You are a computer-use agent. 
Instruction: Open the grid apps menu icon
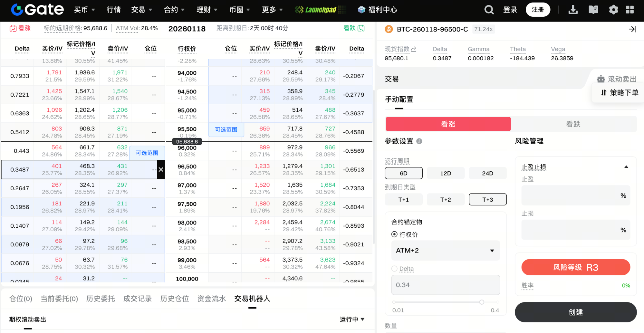tap(630, 10)
